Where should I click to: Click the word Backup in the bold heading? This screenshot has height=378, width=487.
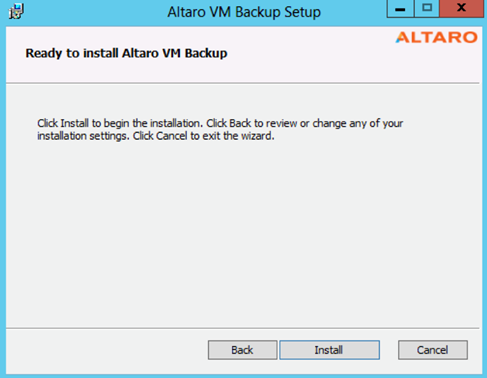pos(206,54)
